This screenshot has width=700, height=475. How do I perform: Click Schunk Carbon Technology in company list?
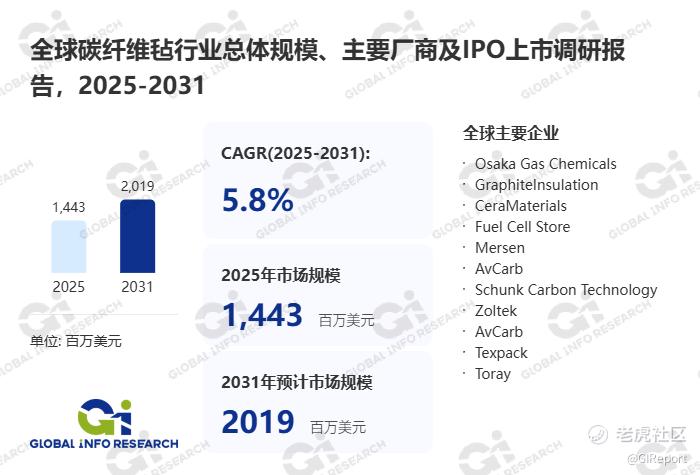point(566,290)
